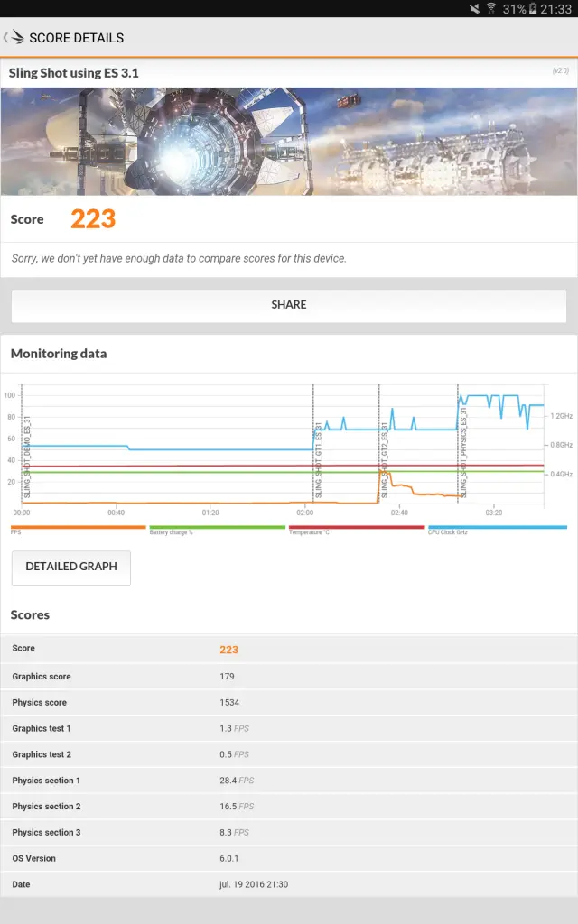Tap the Sling Shot banner image
The image size is (578, 924).
[289, 142]
